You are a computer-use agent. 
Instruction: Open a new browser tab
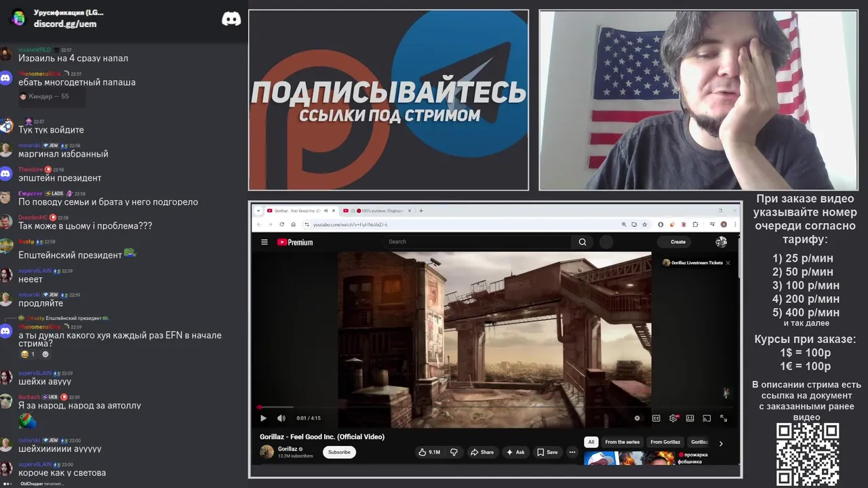point(421,211)
